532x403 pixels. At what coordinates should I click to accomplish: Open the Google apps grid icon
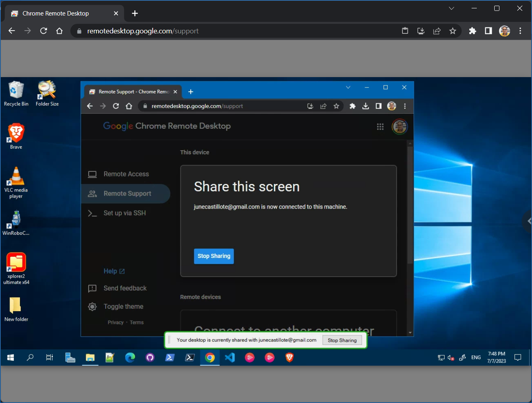coord(380,127)
